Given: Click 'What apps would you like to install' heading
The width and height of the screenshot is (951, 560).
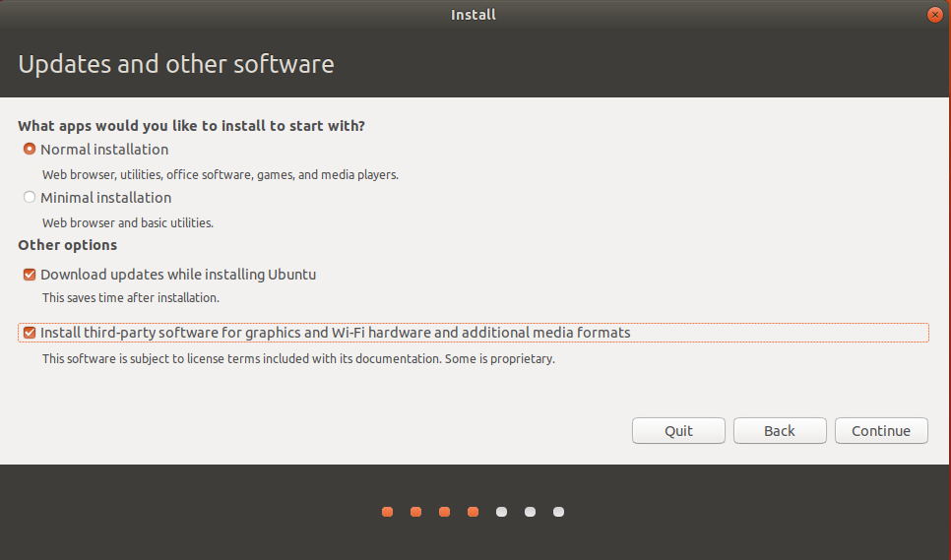Looking at the screenshot, I should 191,126.
